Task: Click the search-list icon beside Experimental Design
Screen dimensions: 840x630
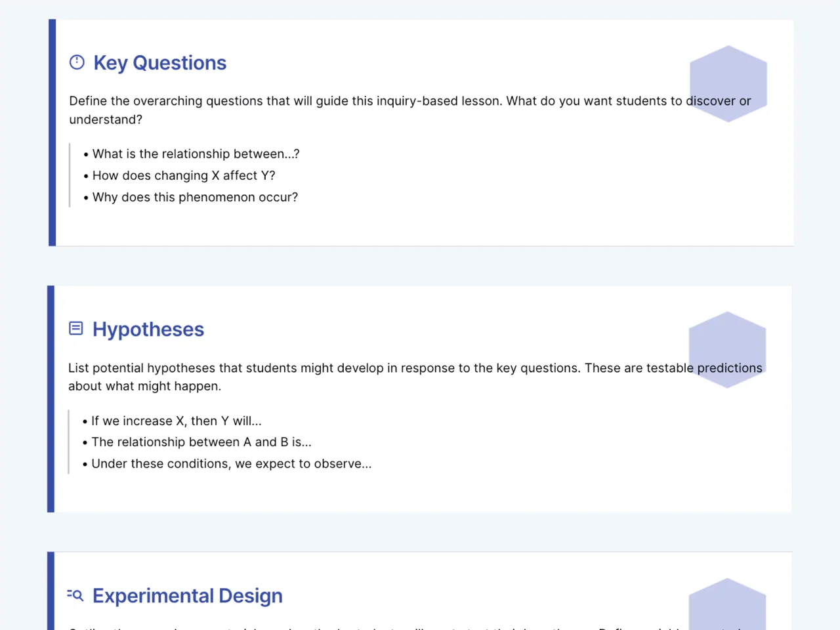Action: click(75, 595)
